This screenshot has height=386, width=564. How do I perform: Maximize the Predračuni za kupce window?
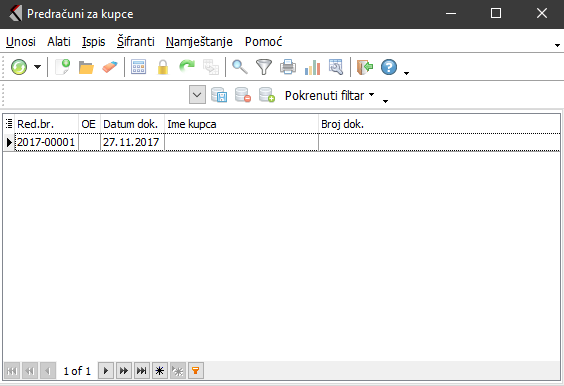(x=496, y=14)
